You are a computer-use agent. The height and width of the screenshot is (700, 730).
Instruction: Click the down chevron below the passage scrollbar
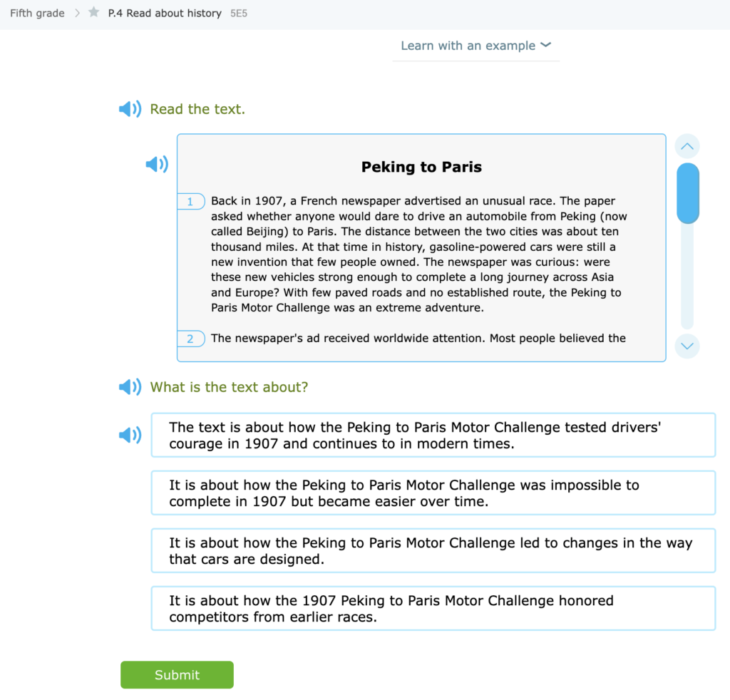click(687, 346)
